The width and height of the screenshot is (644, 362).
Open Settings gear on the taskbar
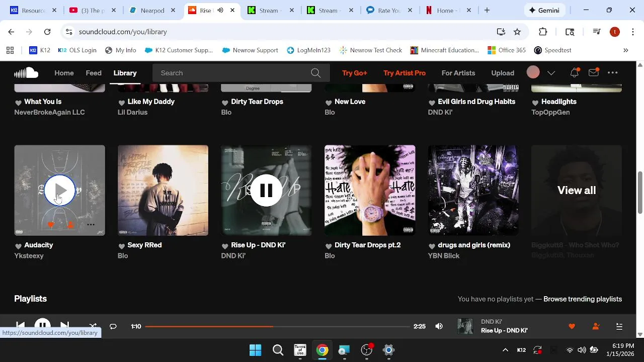pyautogui.click(x=388, y=350)
